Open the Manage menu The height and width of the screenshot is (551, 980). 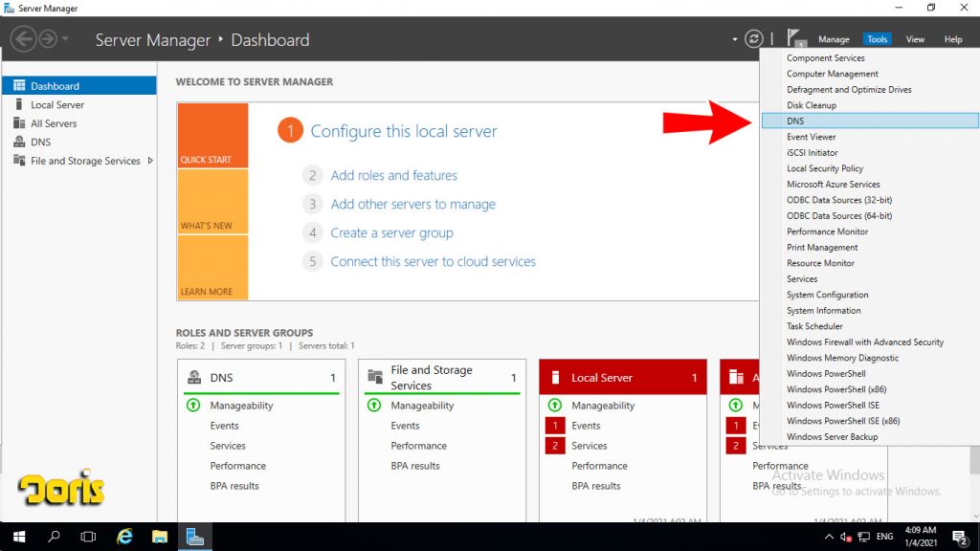click(834, 38)
